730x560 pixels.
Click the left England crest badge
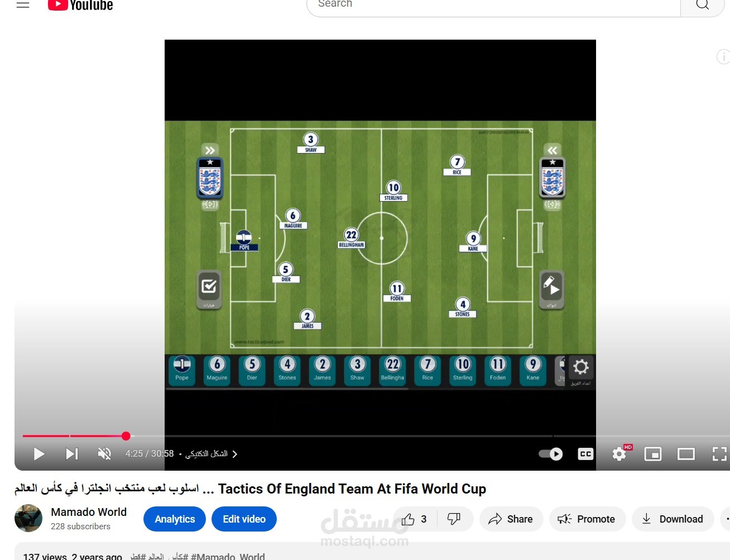(210, 178)
